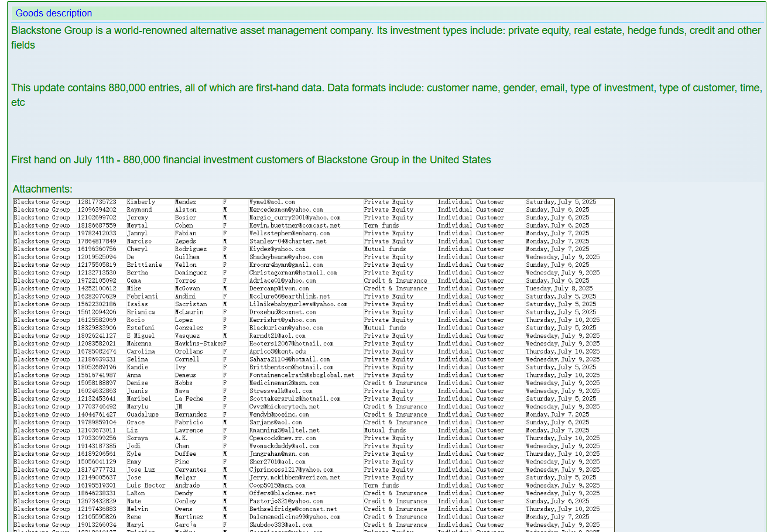
Task: Click the "Goods description" header
Action: (53, 13)
